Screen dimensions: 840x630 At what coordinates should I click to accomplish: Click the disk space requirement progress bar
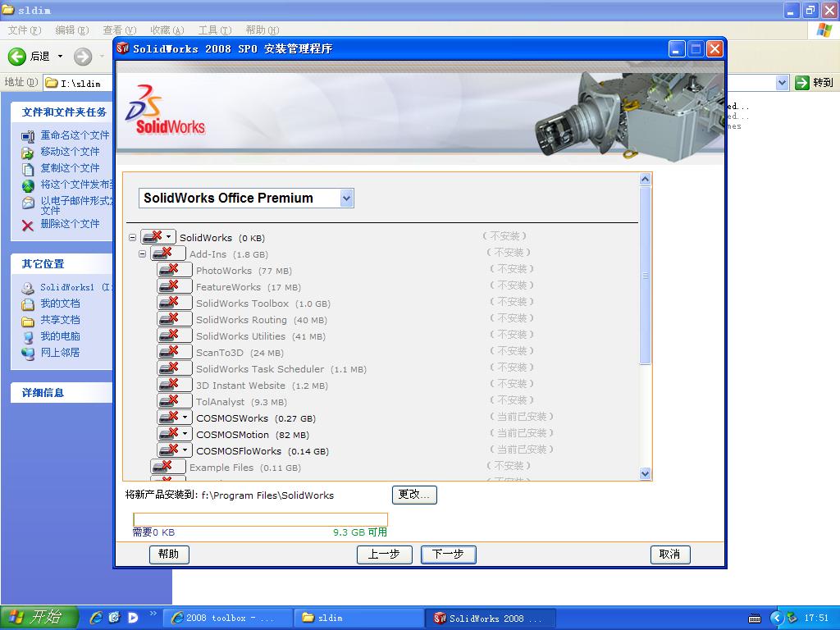pos(260,519)
